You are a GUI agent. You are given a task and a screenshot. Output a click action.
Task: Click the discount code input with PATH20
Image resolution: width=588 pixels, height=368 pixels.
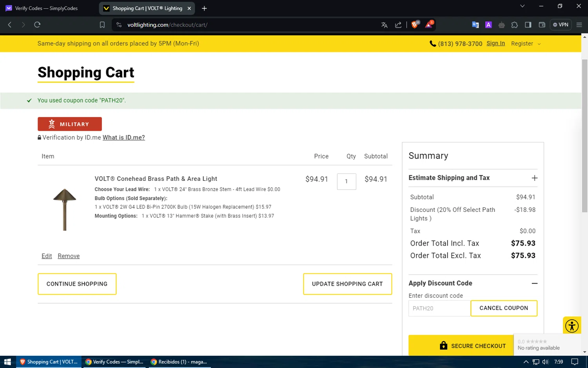439,308
